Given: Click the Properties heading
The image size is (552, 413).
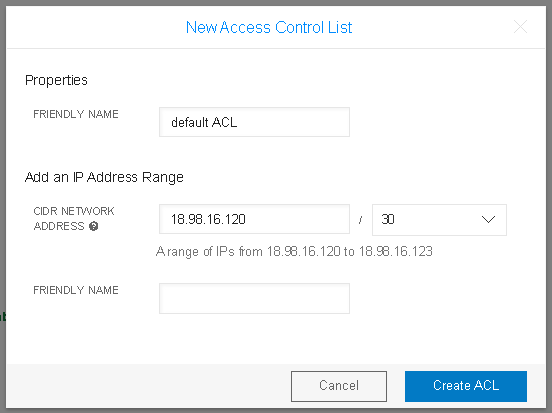Looking at the screenshot, I should [x=56, y=80].
